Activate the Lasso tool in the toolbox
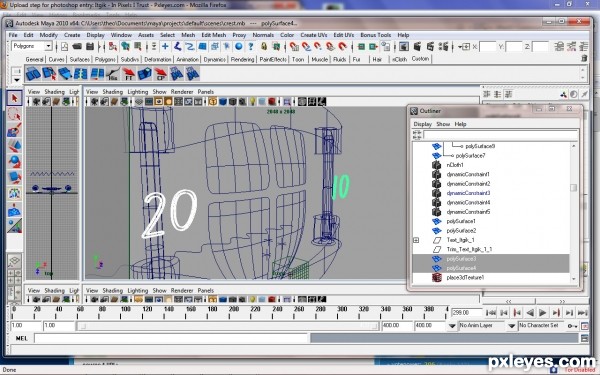The image size is (600, 375). click(15, 114)
